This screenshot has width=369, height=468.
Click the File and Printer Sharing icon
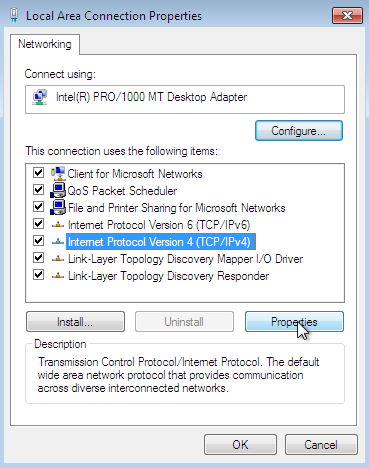(58, 208)
